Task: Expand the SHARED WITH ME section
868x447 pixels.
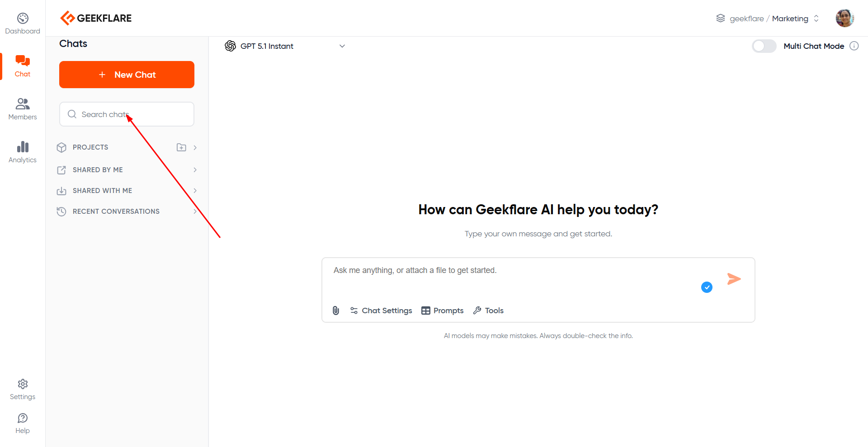Action: pos(194,191)
